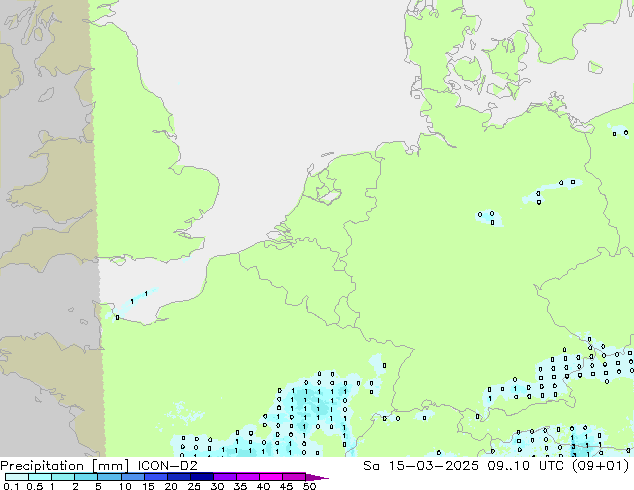Click the '09..10 UTC' time range text
Screen dimensions: 634x490
(528, 465)
